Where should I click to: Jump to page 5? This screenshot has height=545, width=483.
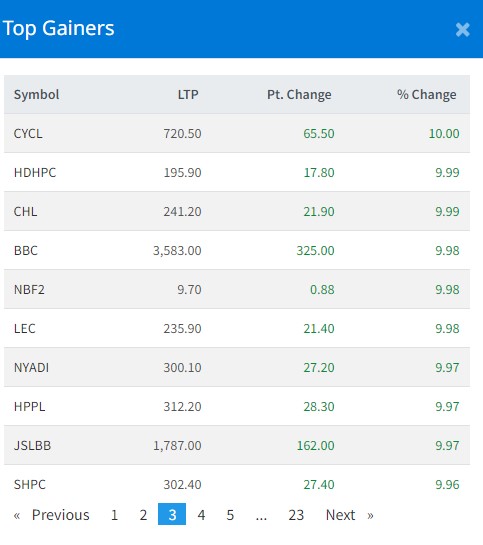[x=230, y=515]
